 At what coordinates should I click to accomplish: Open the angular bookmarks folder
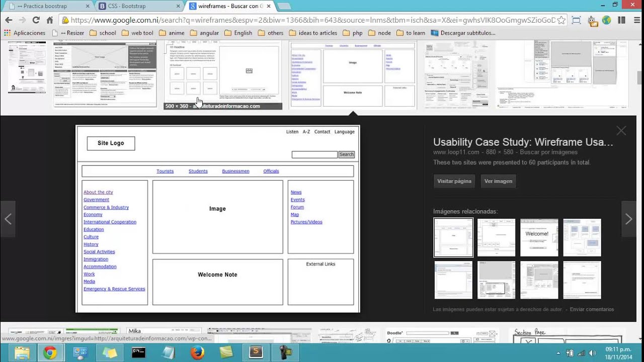tap(204, 33)
